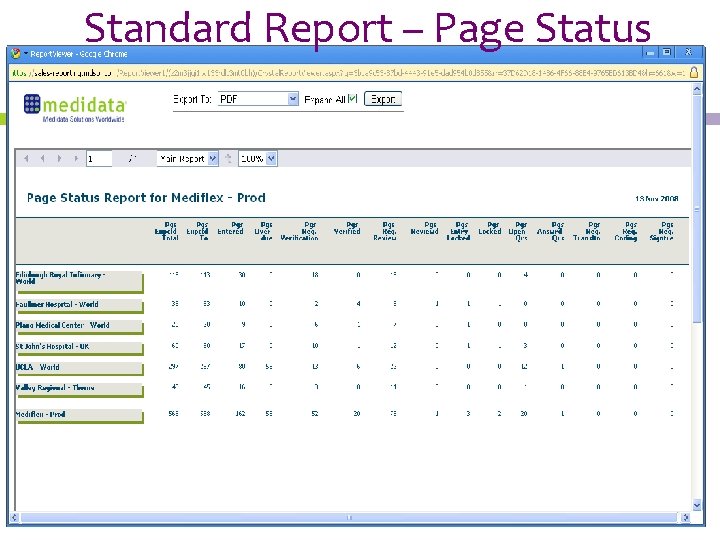Click the Pgs Entered column header
The height and width of the screenshot is (540, 720).
[x=231, y=228]
